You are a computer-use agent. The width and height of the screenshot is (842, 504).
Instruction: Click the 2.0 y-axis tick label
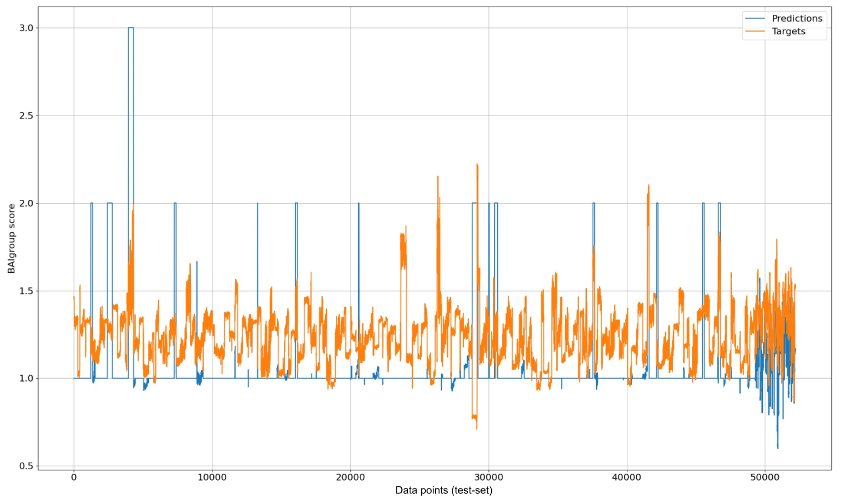(x=26, y=203)
